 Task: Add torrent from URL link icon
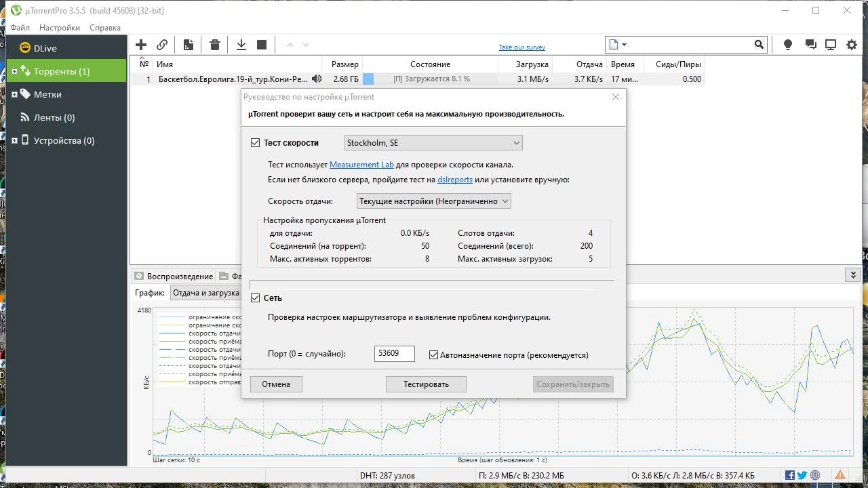coord(162,45)
